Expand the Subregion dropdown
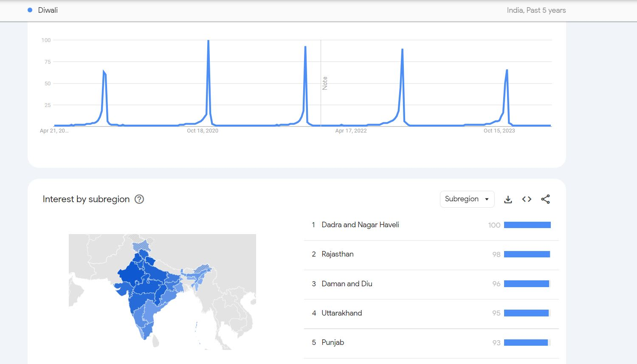 [467, 199]
